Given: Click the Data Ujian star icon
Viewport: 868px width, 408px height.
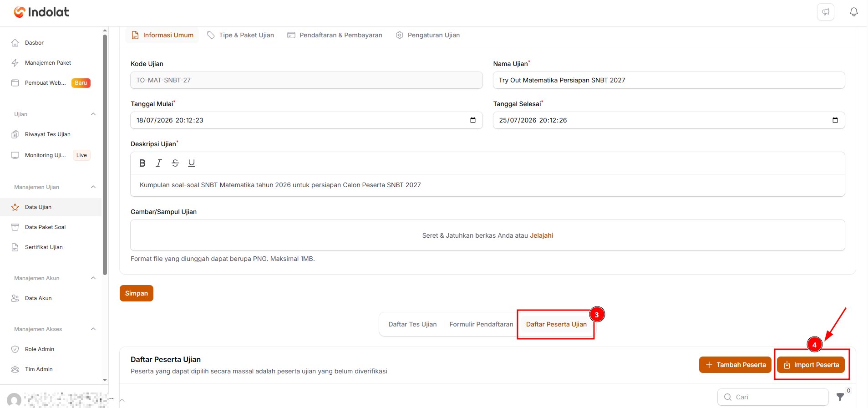Looking at the screenshot, I should (x=15, y=207).
